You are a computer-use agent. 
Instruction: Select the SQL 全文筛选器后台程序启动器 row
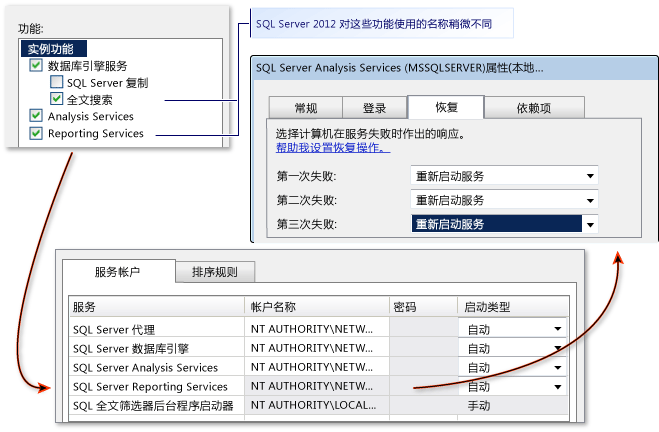[x=319, y=405]
